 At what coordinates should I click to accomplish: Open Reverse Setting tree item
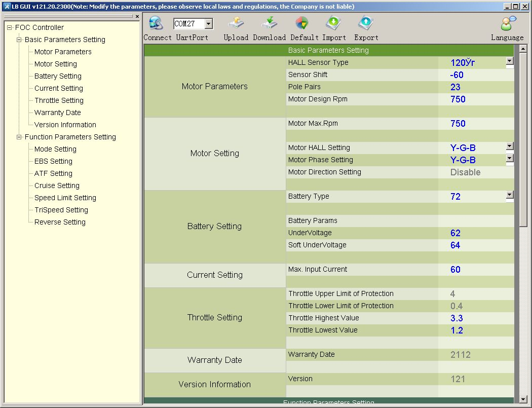[x=60, y=222]
